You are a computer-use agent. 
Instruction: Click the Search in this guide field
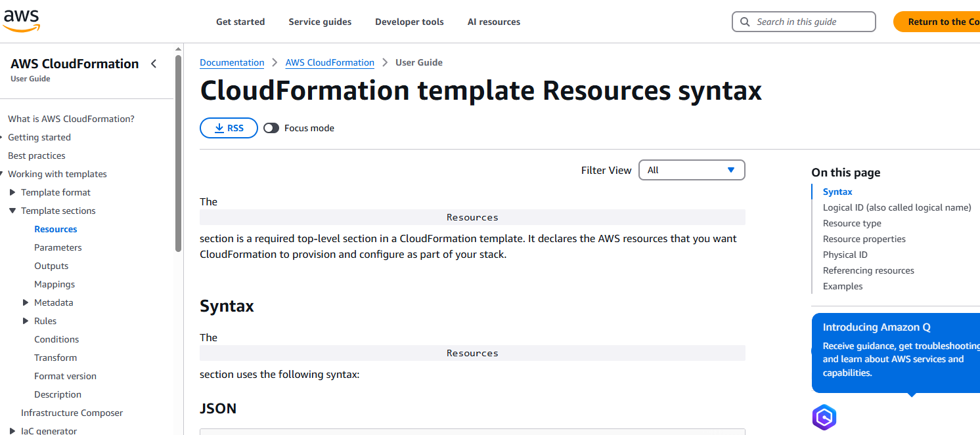point(804,22)
